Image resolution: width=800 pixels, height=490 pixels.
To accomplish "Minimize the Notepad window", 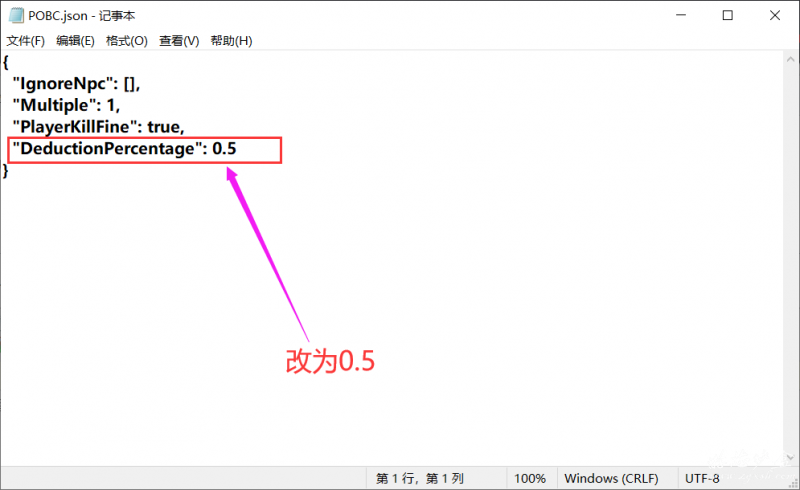I will tap(682, 16).
